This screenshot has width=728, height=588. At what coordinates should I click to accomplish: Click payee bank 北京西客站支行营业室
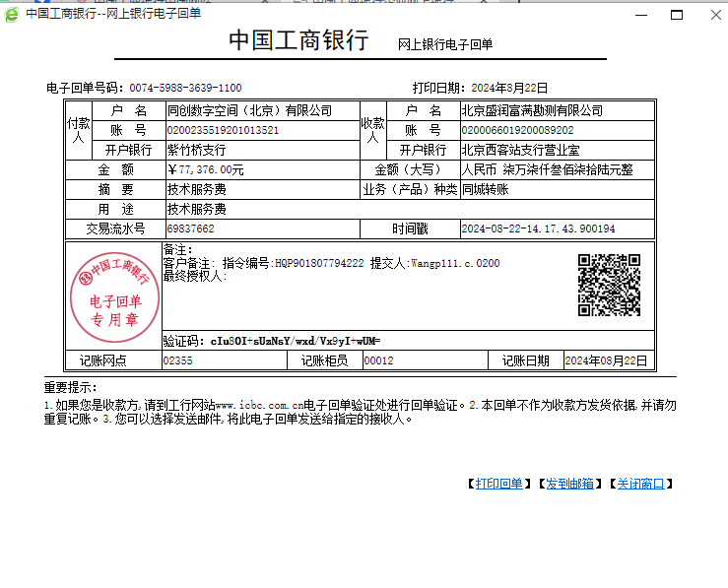point(520,150)
